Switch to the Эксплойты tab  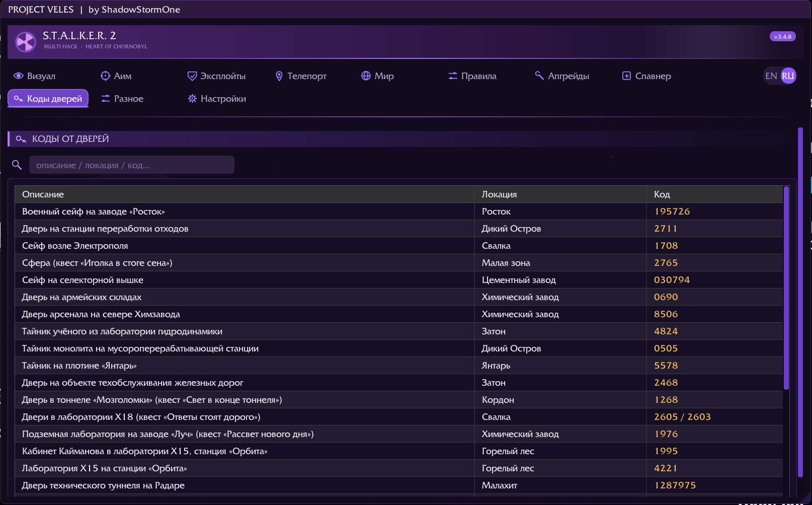click(x=216, y=76)
